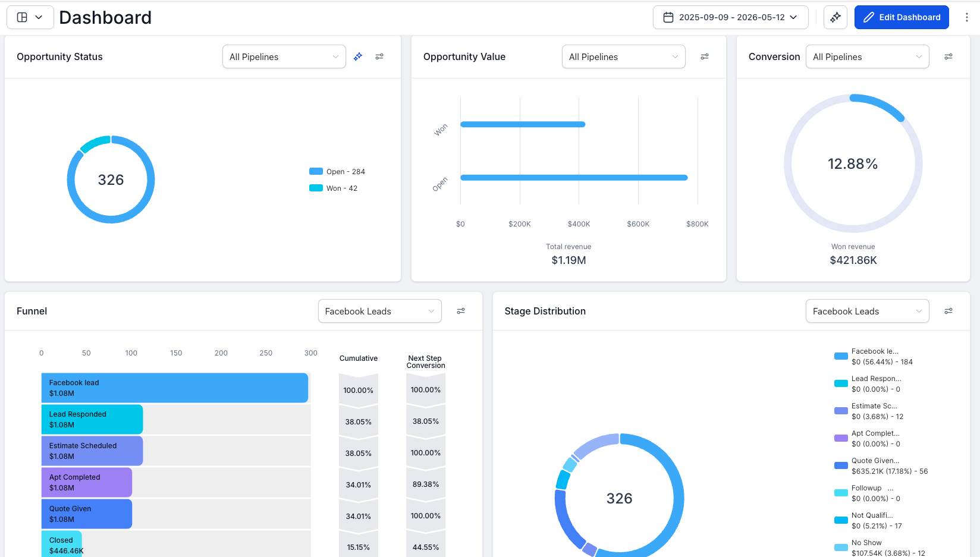The width and height of the screenshot is (980, 557).
Task: Click the Lead Respon... legend color swatch
Action: (x=841, y=383)
